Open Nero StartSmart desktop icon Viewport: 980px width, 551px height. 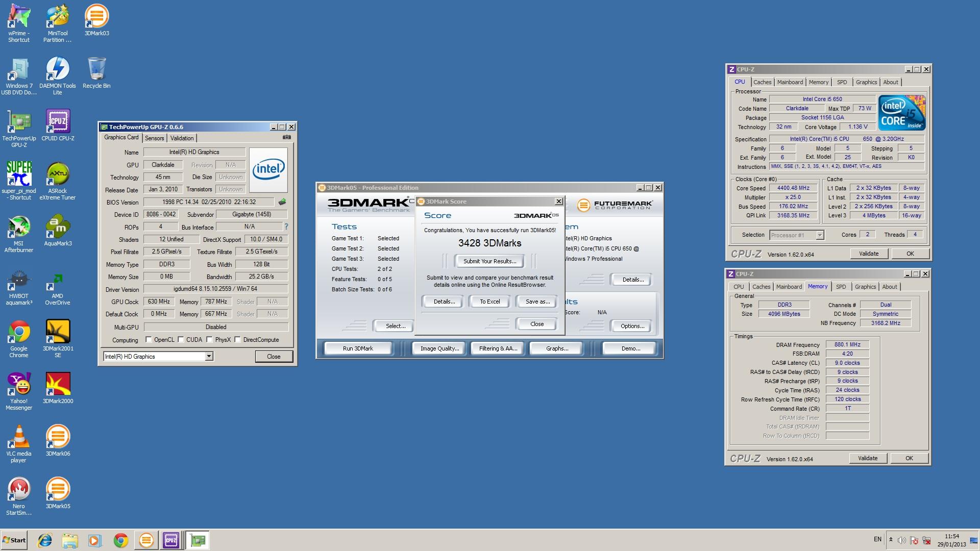coord(19,496)
